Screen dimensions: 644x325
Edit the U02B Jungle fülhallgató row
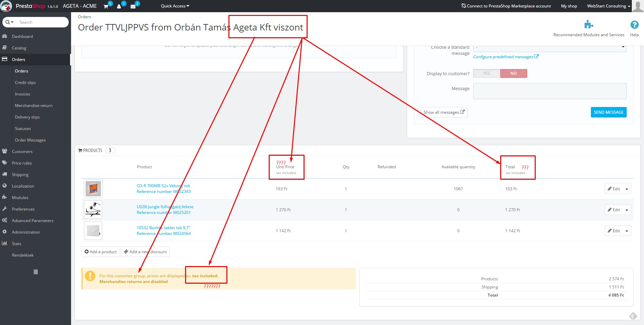pyautogui.click(x=614, y=210)
